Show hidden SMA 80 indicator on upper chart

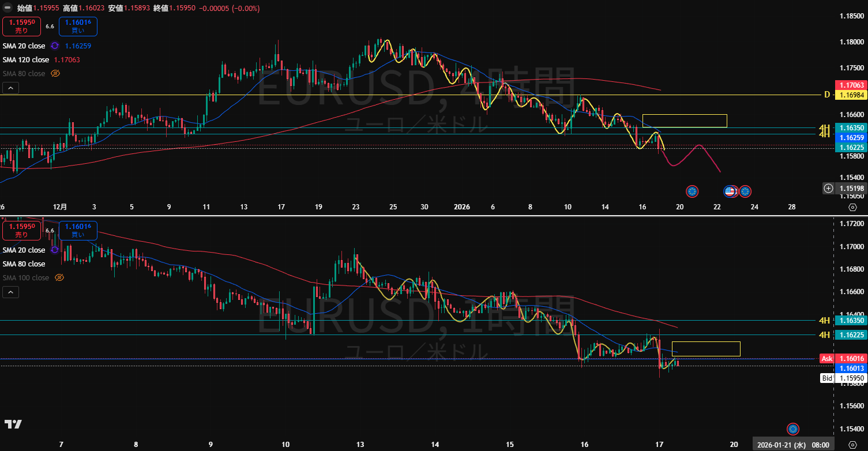click(x=55, y=74)
